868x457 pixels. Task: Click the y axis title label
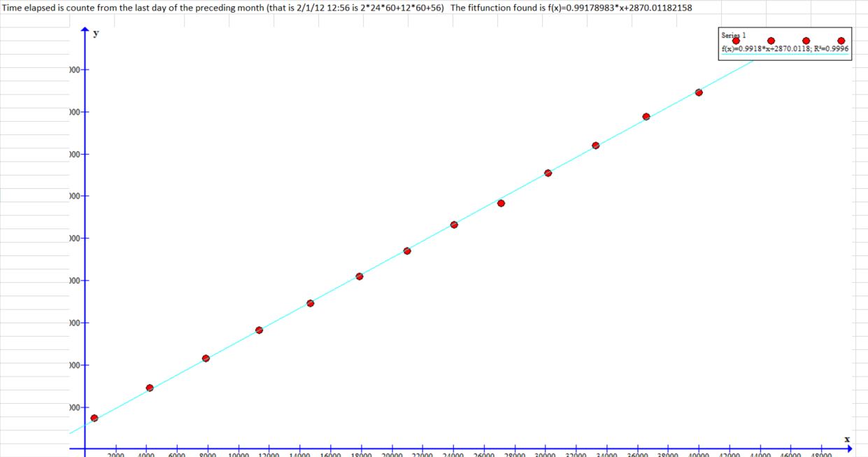tap(96, 33)
